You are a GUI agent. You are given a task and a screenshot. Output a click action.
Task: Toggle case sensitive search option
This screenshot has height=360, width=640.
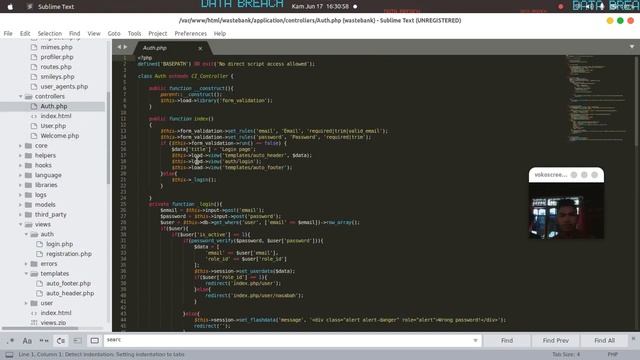pyautogui.click(x=27, y=340)
